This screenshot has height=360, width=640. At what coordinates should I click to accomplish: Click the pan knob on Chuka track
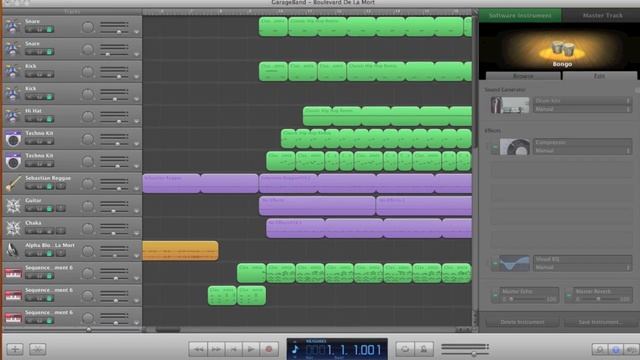pyautogui.click(x=87, y=229)
